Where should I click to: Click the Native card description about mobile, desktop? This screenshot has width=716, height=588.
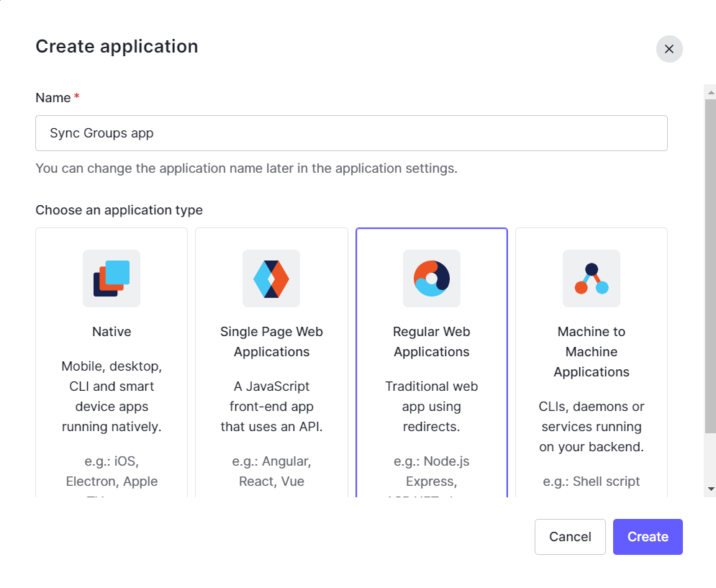point(112,397)
